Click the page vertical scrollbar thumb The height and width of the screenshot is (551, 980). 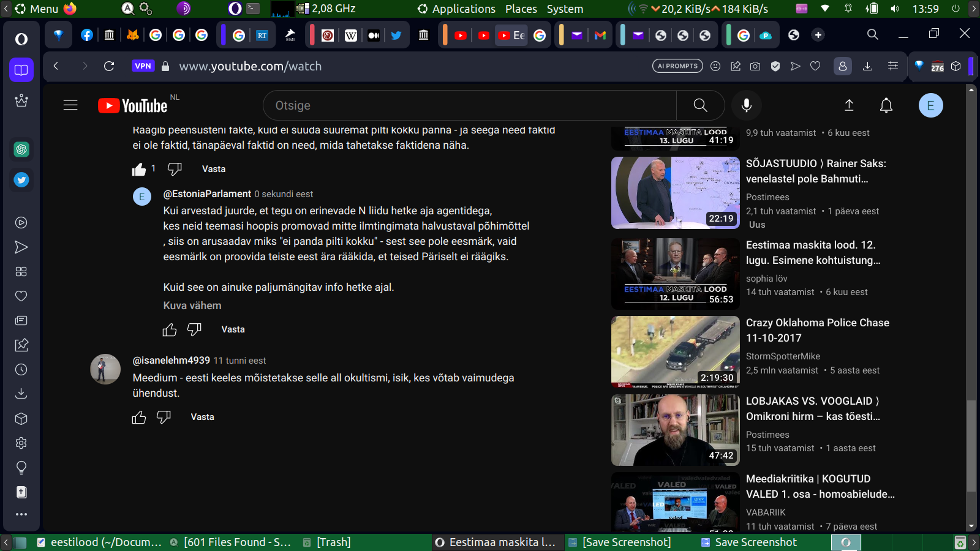click(971, 446)
